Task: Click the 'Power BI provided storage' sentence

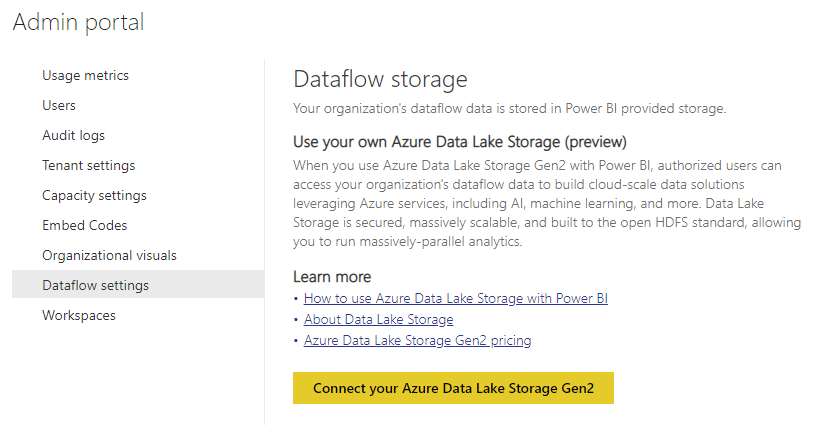Action: tap(509, 107)
